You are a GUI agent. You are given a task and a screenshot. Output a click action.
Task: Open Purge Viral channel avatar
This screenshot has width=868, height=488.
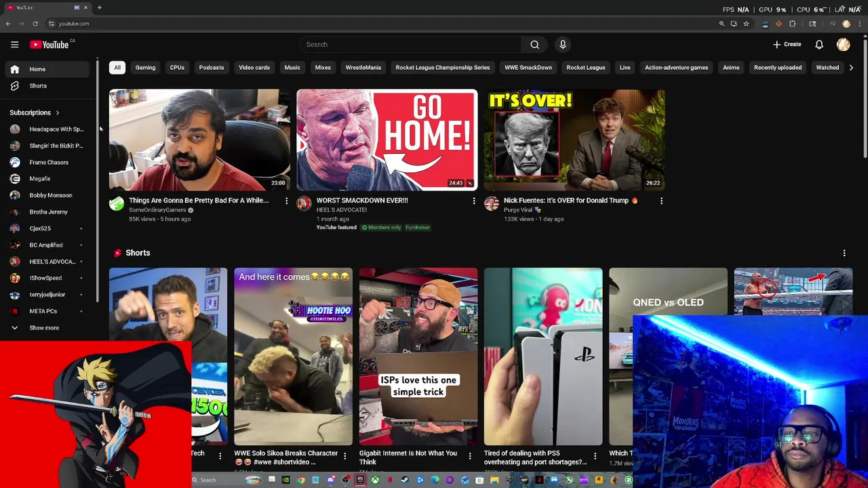492,203
